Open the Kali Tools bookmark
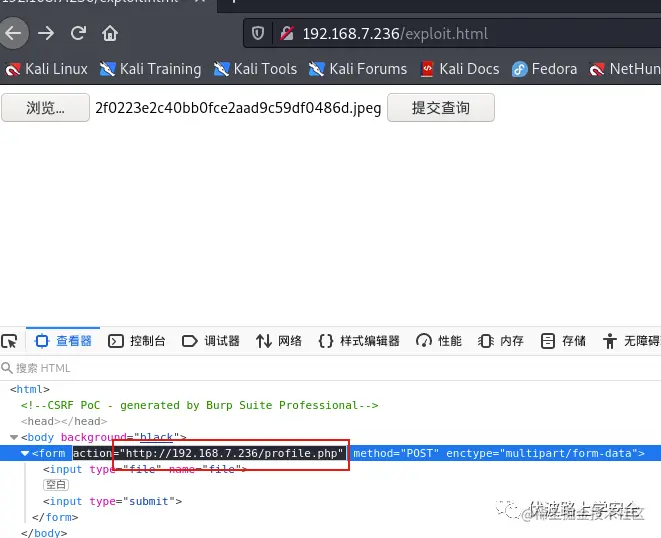 pyautogui.click(x=255, y=69)
